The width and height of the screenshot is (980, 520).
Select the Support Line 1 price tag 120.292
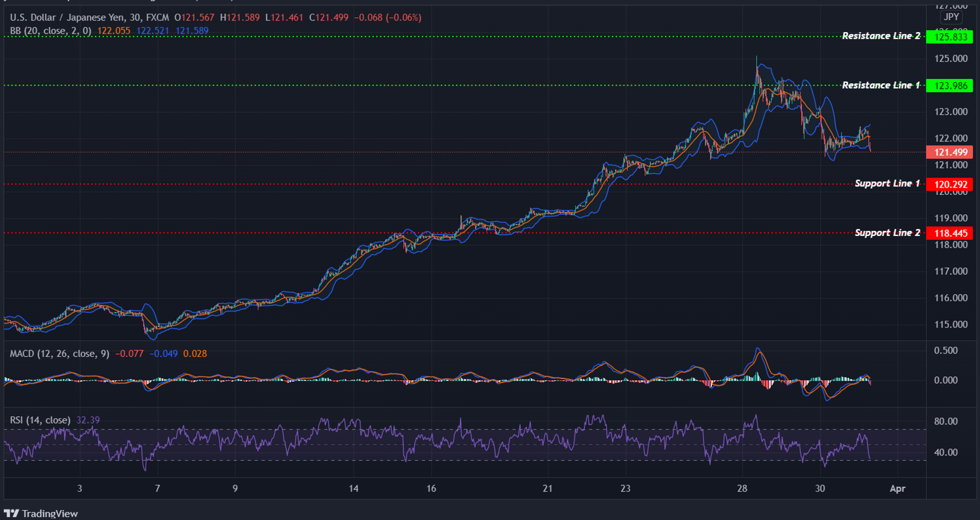coord(949,184)
